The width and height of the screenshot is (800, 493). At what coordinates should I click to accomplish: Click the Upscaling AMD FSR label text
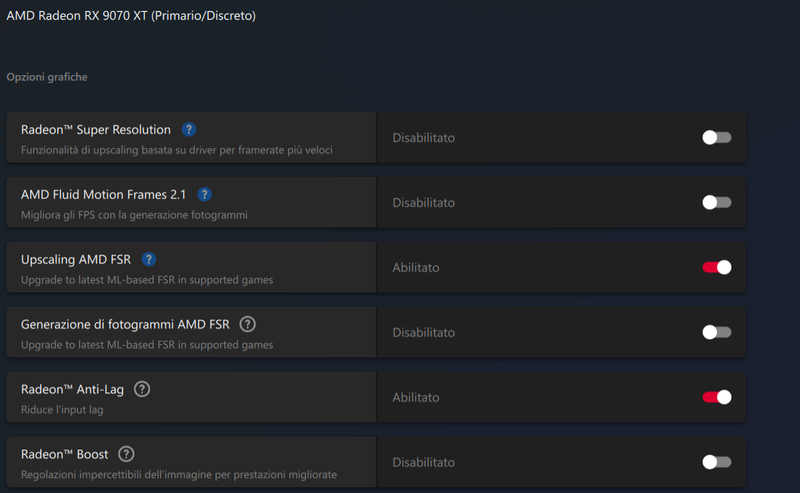click(76, 260)
